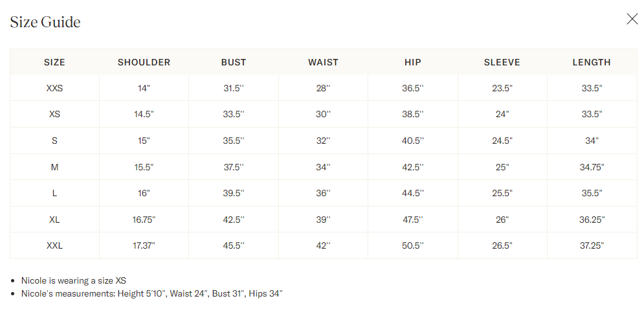Click the "Nicole is wearing a size XS" note
This screenshot has height=327, width=644.
pyautogui.click(x=74, y=280)
